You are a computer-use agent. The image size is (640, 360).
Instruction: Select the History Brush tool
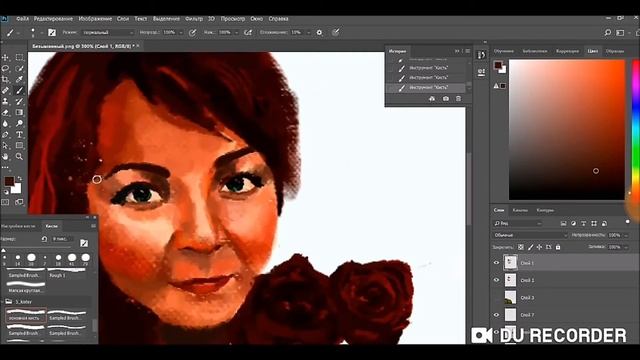[19, 101]
